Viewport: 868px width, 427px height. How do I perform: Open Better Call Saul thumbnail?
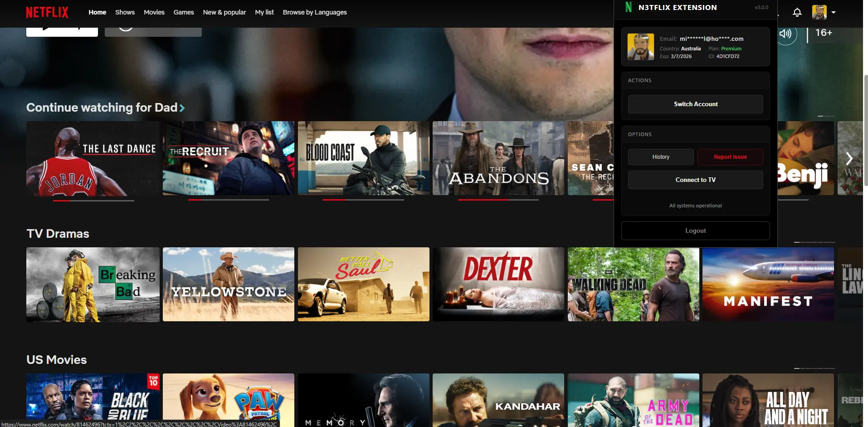(364, 285)
